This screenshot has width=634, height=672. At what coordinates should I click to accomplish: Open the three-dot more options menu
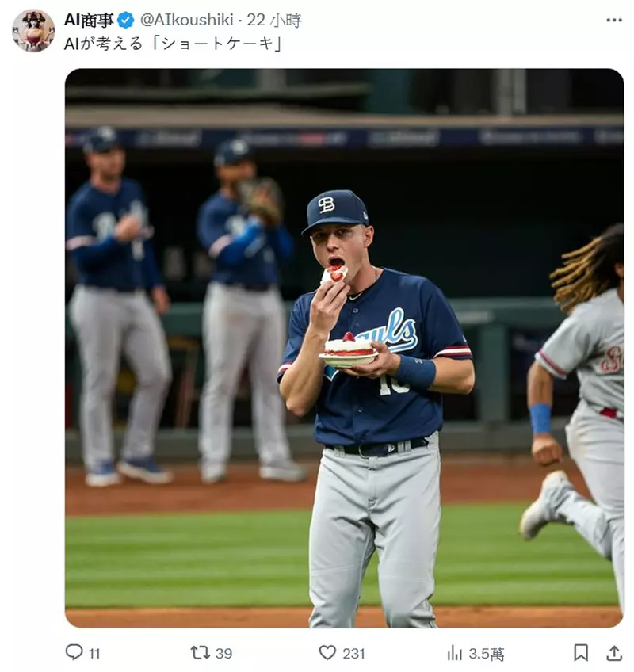pos(614,21)
